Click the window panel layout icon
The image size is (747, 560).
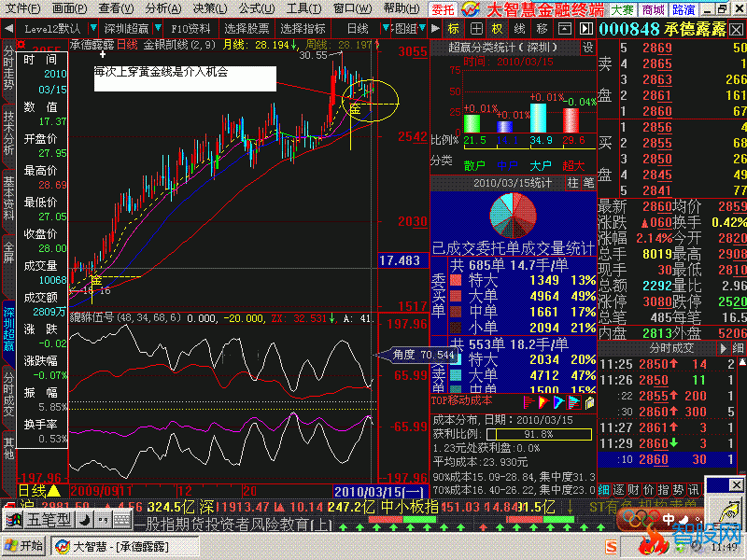point(565,29)
